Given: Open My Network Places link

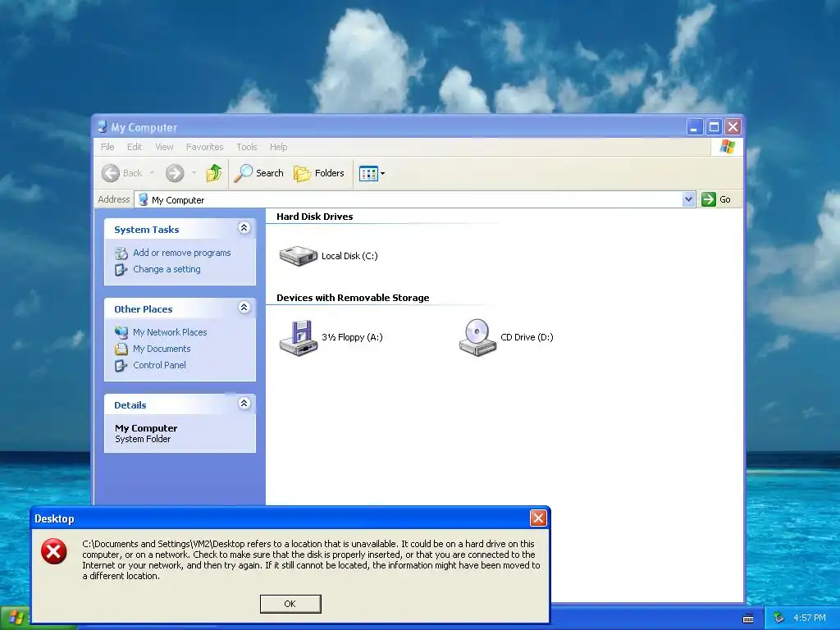Looking at the screenshot, I should click(x=170, y=332).
